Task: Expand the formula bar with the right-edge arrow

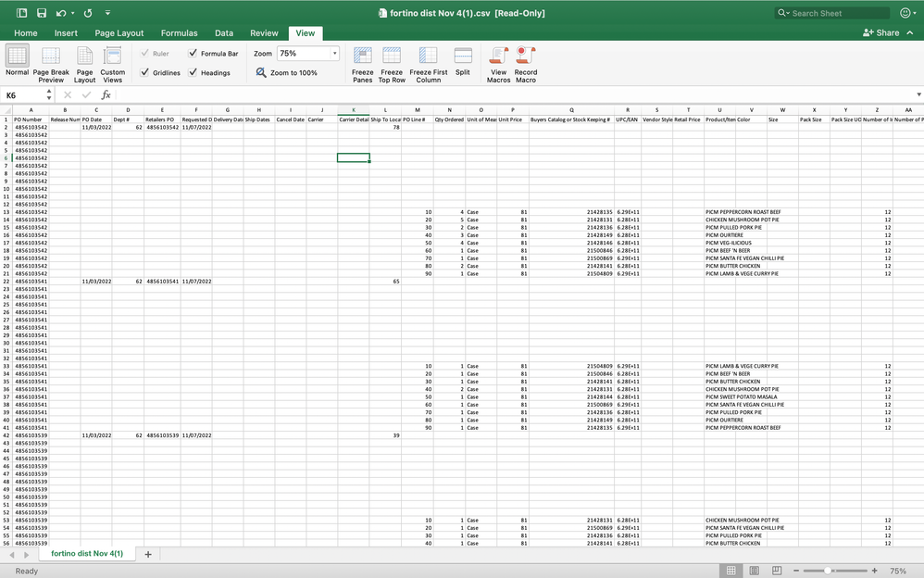Action: 918,95
